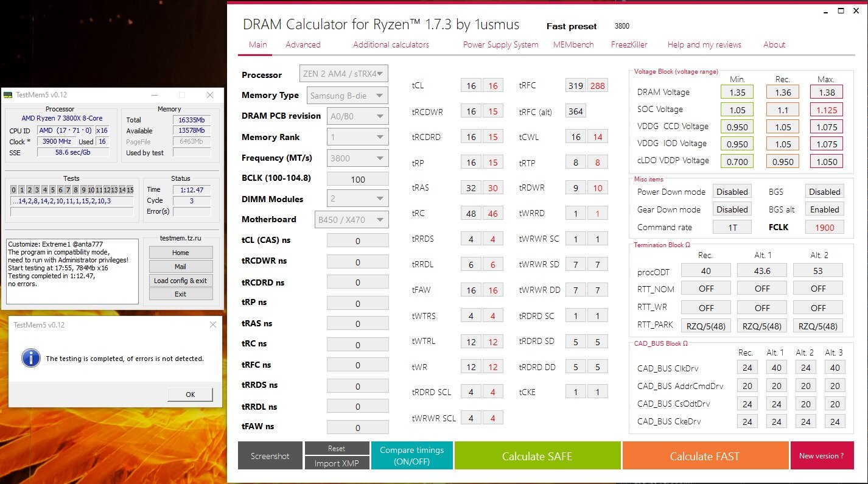Click the FCLK value 1900
This screenshot has height=484, width=868.
pos(824,227)
